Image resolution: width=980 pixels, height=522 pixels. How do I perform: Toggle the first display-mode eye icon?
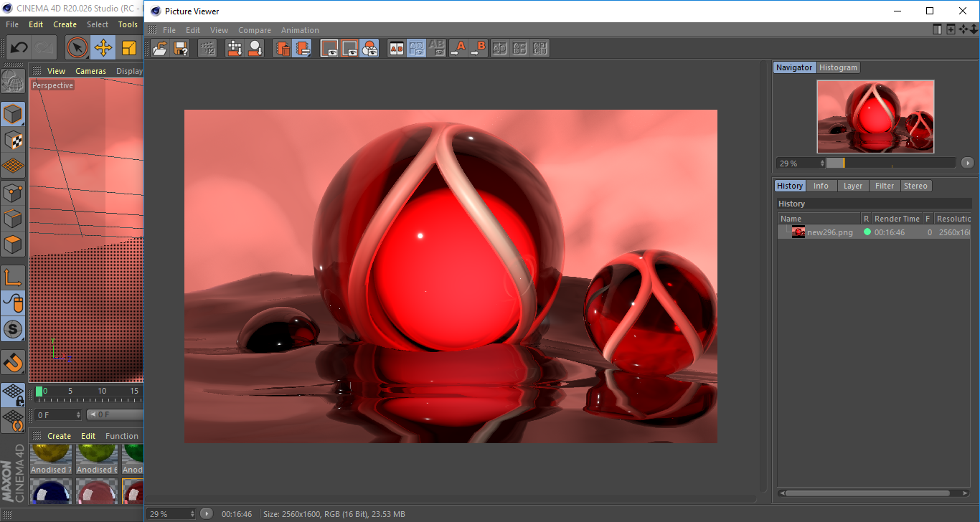click(329, 48)
